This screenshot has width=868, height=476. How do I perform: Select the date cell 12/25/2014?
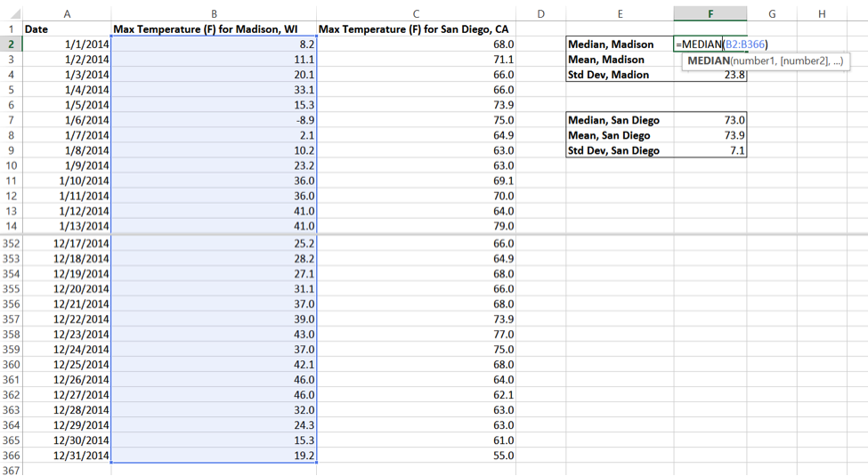(x=81, y=365)
